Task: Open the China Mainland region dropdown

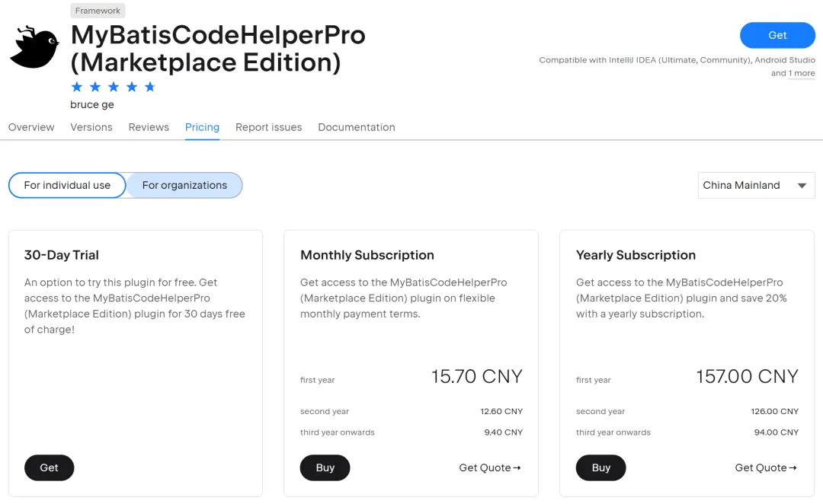Action: click(x=757, y=185)
